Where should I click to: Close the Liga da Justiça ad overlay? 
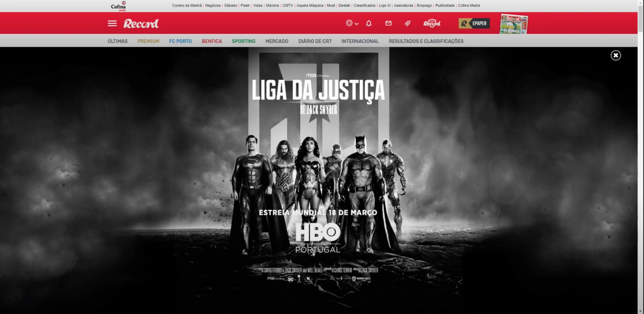(x=616, y=55)
